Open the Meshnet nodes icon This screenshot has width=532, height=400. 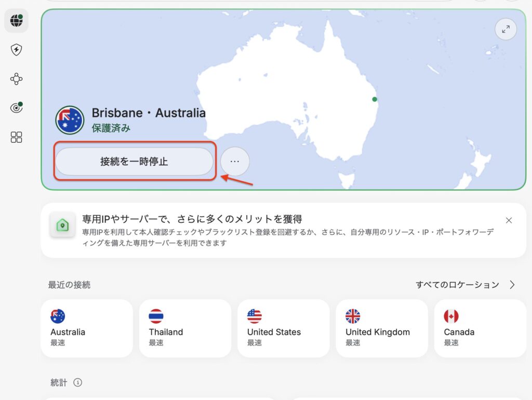tap(16, 79)
